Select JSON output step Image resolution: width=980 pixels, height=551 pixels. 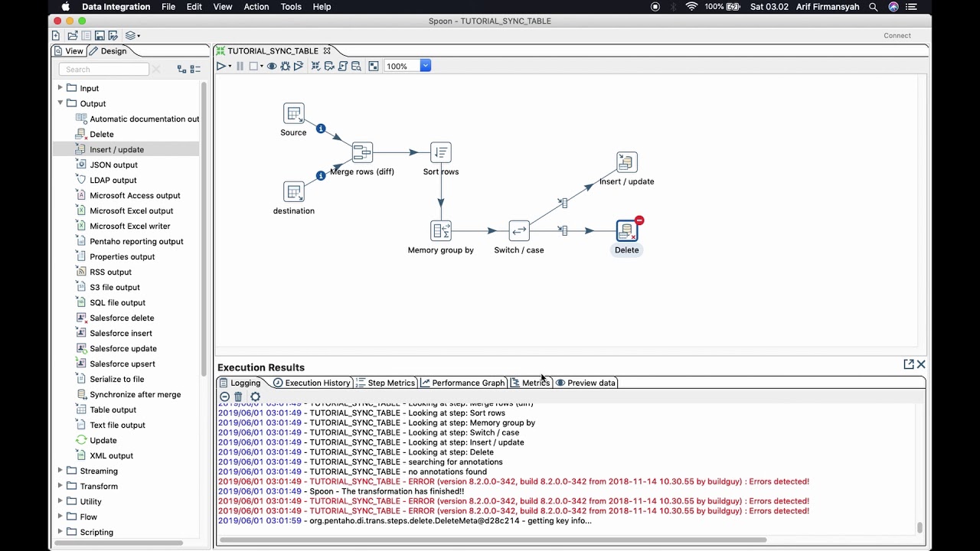113,165
